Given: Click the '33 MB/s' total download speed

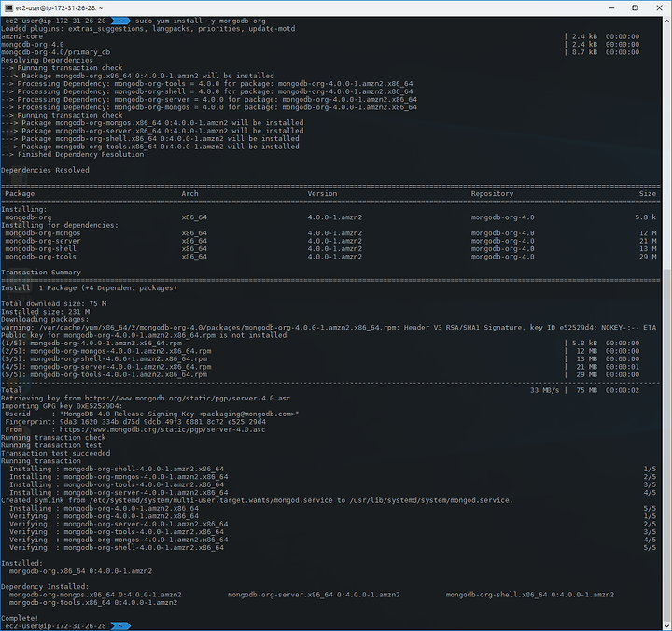Looking at the screenshot, I should 545,390.
